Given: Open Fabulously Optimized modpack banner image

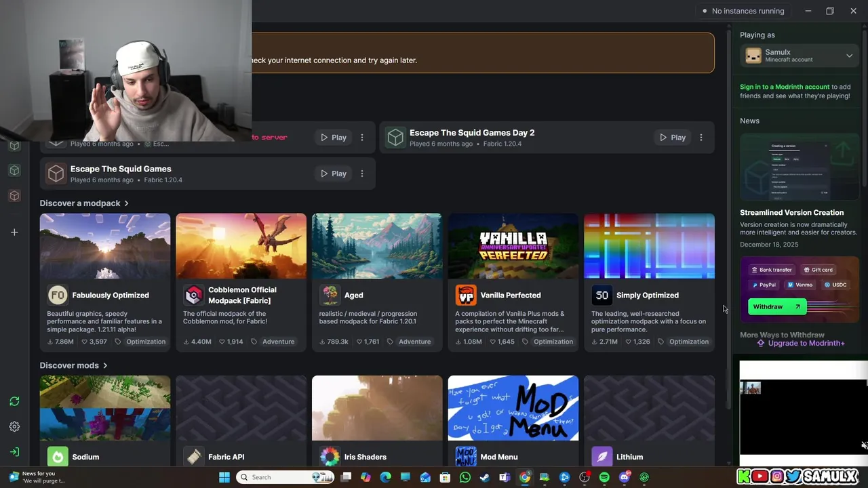Looking at the screenshot, I should (105, 246).
